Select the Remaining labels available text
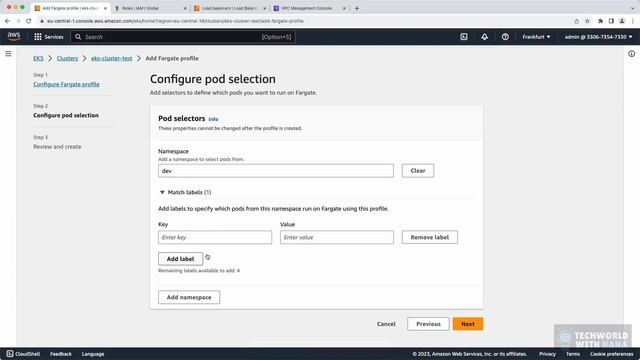This screenshot has height=360, width=640. pos(199,271)
